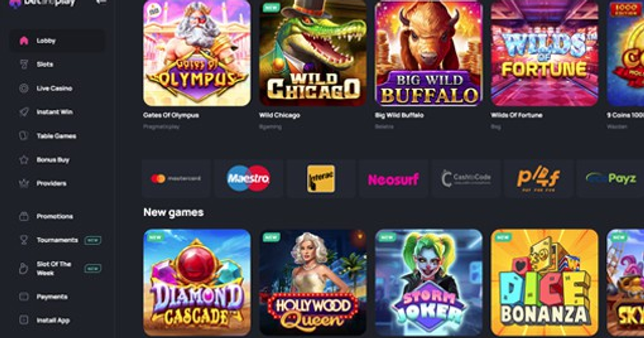Click the Providers crown icon
This screenshot has width=644, height=338.
tap(24, 183)
